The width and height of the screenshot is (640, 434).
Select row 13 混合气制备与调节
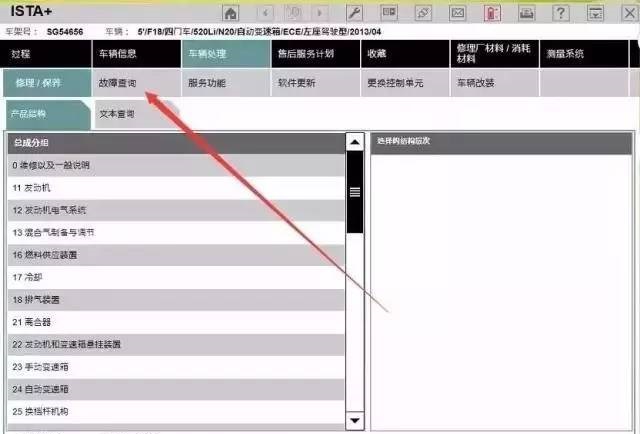coord(176,233)
